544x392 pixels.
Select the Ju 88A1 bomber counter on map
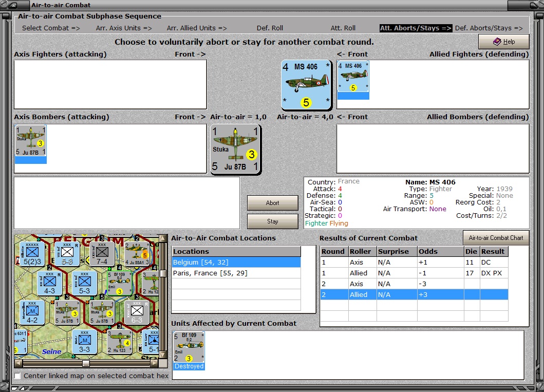pos(137,254)
